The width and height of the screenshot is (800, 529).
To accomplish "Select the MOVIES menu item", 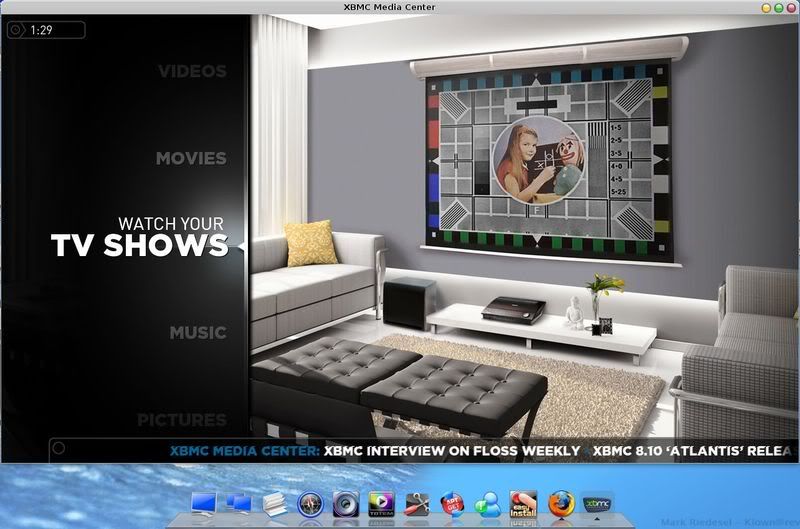I will [x=191, y=158].
